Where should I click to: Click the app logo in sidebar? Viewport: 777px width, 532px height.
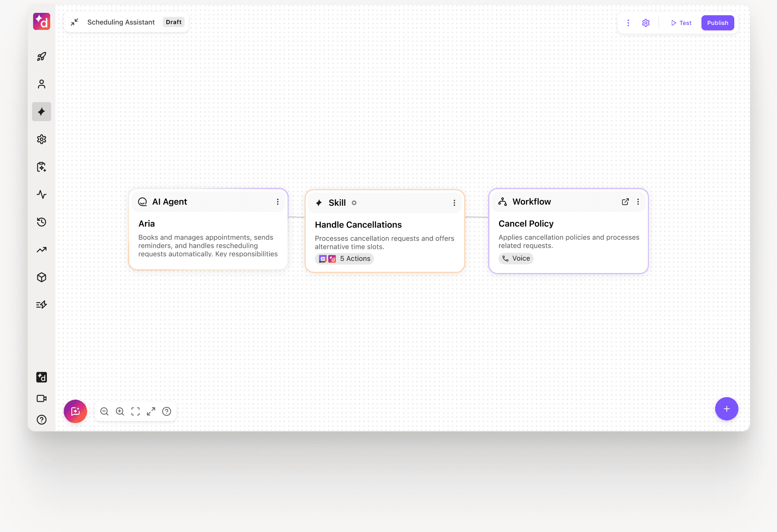click(42, 22)
